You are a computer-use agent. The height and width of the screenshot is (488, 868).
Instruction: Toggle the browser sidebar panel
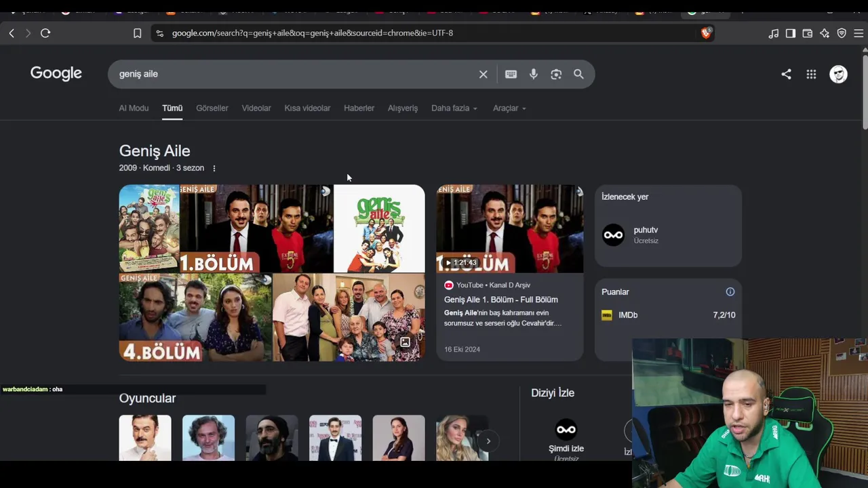click(x=791, y=33)
